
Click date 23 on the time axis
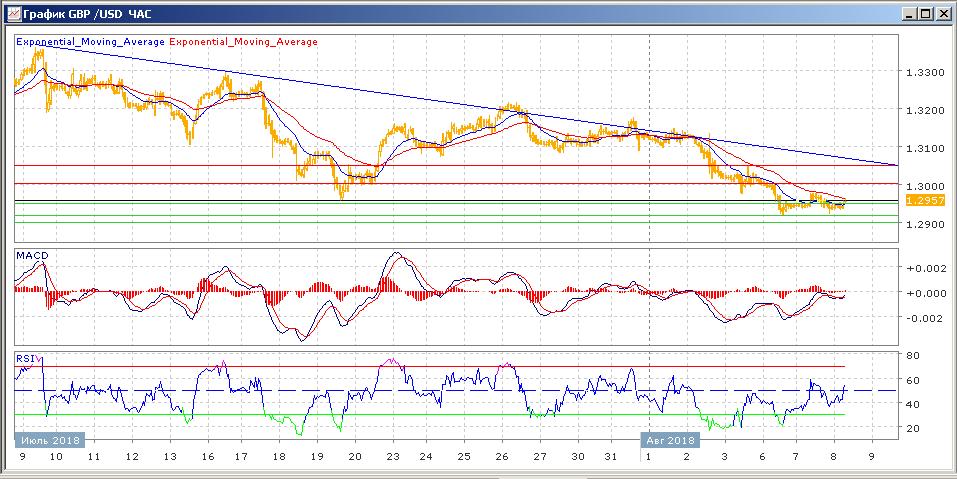392,457
